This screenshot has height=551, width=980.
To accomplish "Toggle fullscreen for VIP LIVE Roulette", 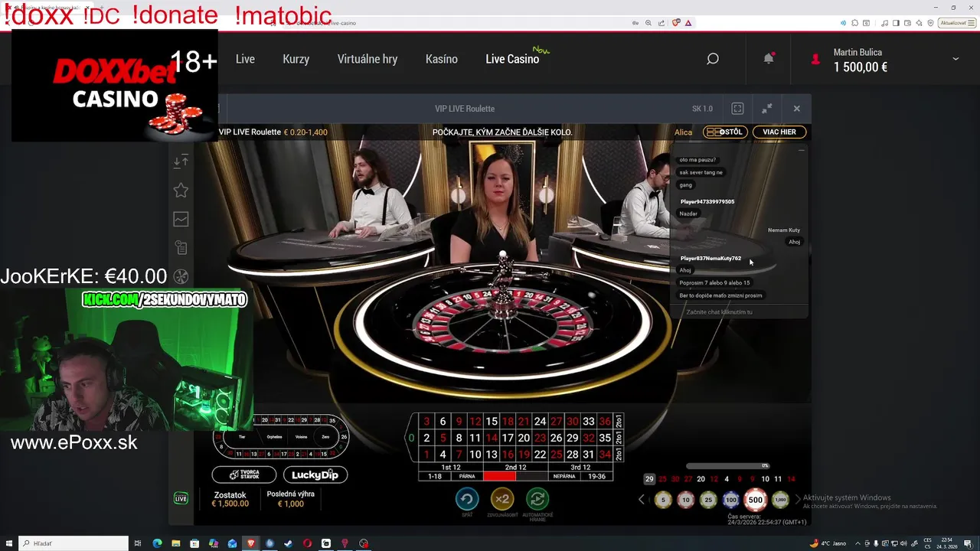I will [737, 109].
